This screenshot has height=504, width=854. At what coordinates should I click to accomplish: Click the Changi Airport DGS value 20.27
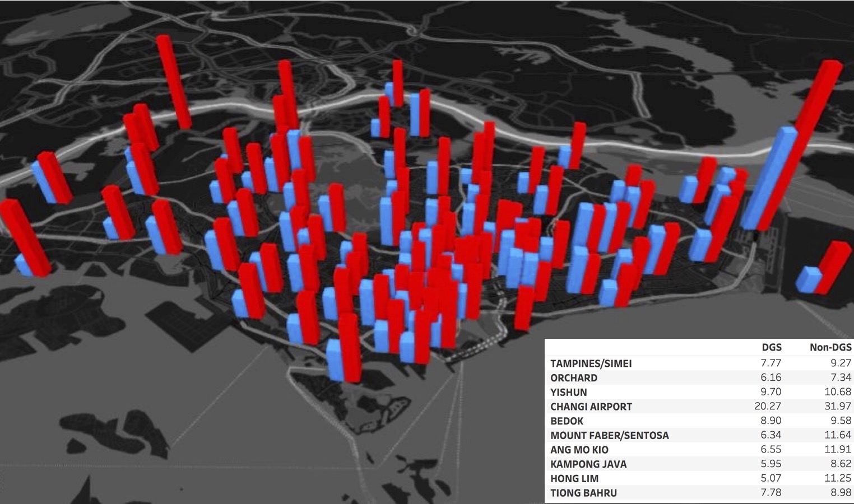coord(769,407)
